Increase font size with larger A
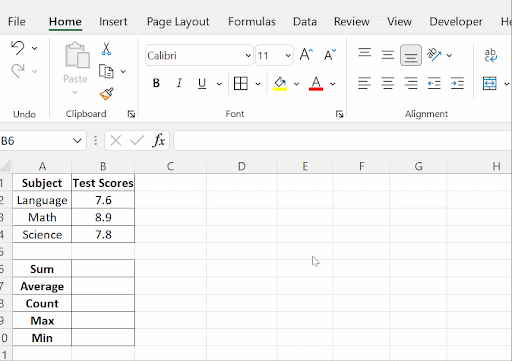 pyautogui.click(x=306, y=55)
